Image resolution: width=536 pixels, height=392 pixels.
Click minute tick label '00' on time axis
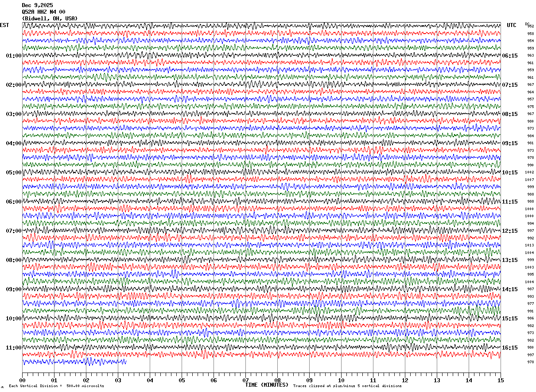tap(22, 380)
